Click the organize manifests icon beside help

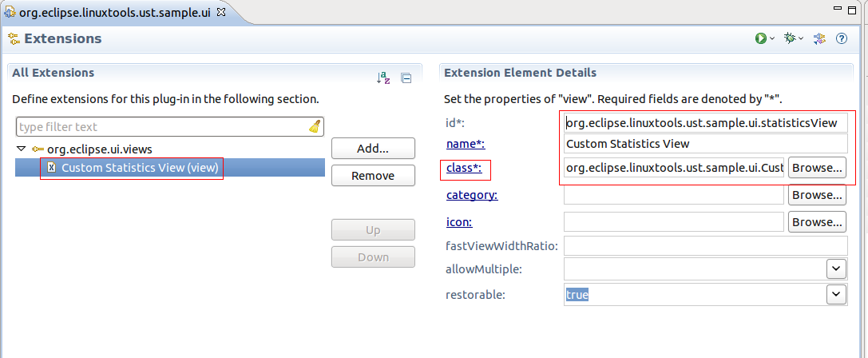819,38
